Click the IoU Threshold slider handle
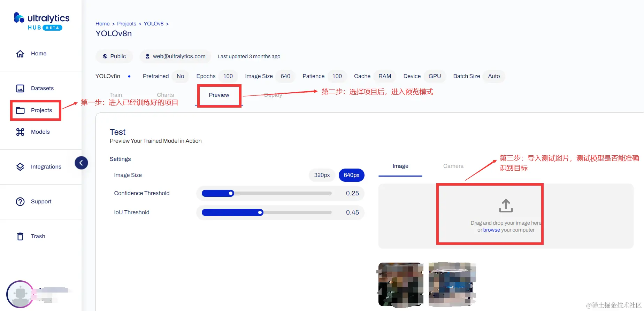 [260, 212]
